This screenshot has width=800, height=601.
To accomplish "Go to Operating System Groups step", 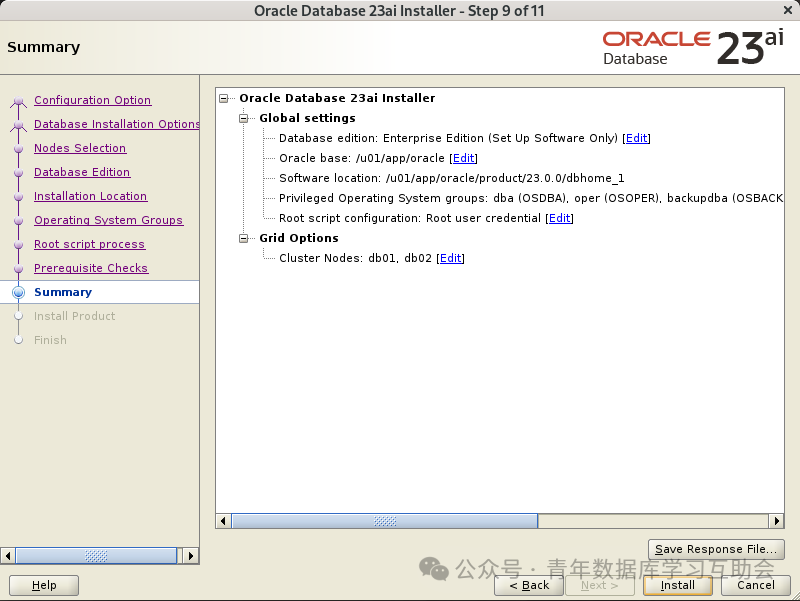I will [x=108, y=220].
